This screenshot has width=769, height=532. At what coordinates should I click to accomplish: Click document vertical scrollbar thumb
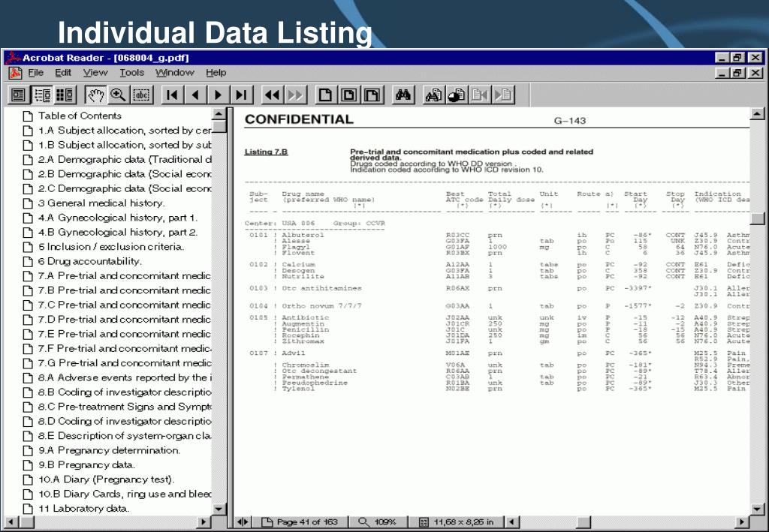pos(757,218)
